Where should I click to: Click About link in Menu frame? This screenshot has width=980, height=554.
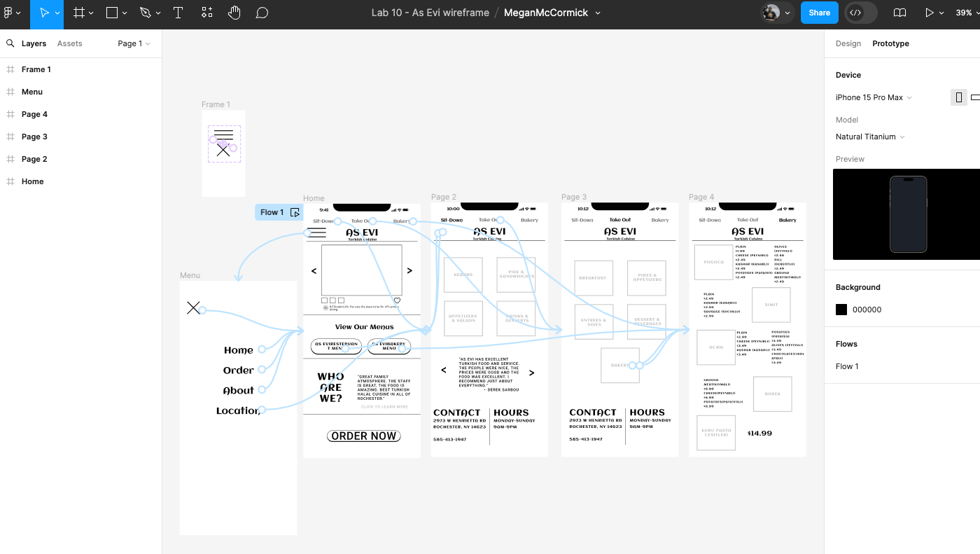pos(238,391)
